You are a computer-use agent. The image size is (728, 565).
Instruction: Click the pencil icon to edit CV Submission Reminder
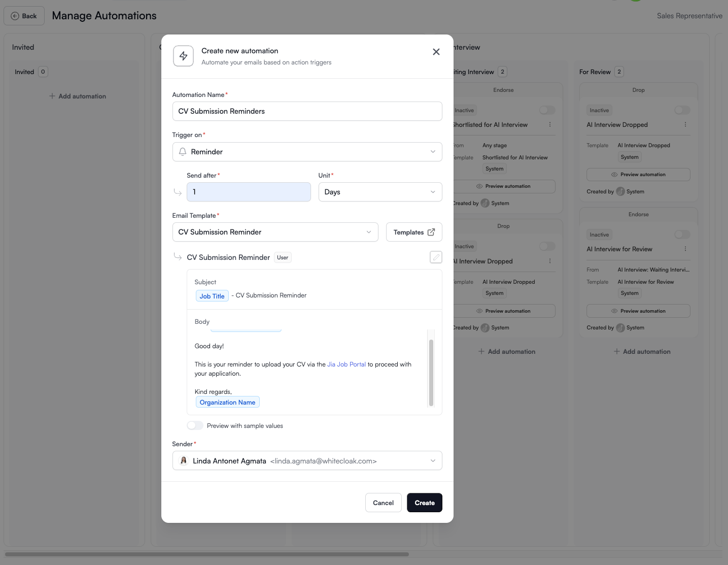[435, 257]
